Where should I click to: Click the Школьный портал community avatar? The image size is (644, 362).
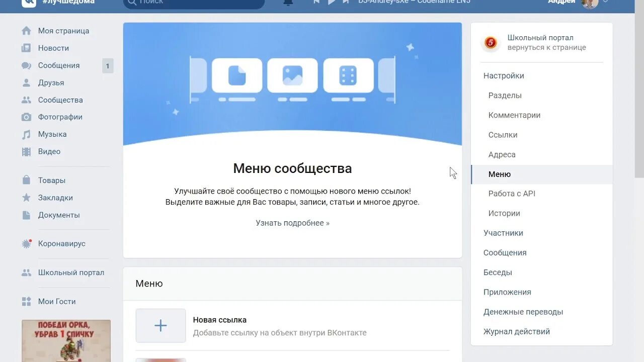click(491, 43)
